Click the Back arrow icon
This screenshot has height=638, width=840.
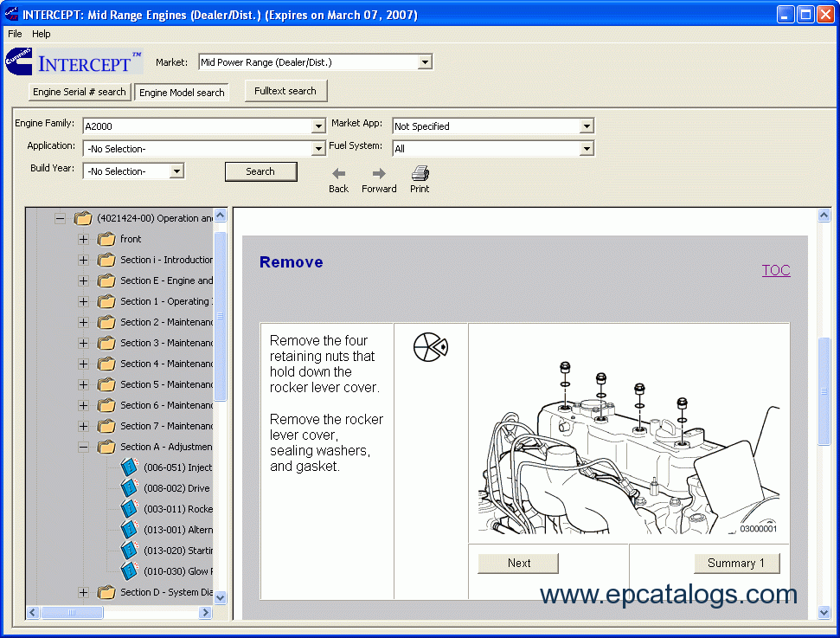(x=338, y=173)
